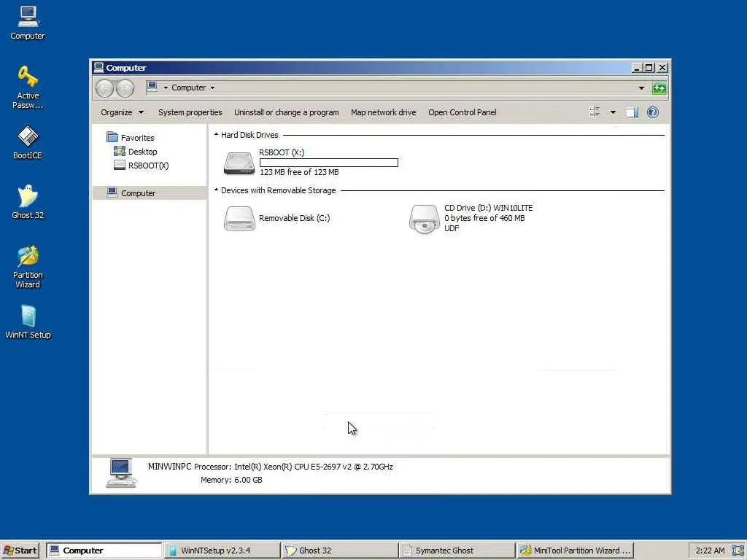Expand the view options dropdown arrow

pos(613,112)
